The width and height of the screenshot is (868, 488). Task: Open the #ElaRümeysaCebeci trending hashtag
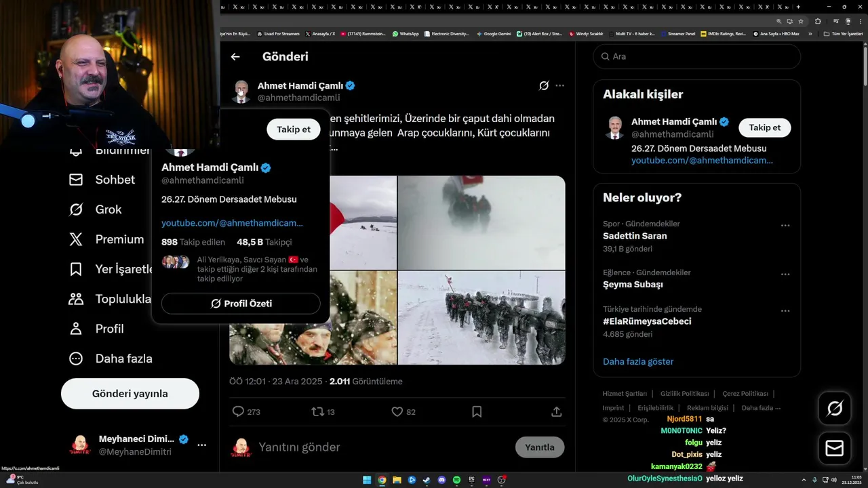647,321
